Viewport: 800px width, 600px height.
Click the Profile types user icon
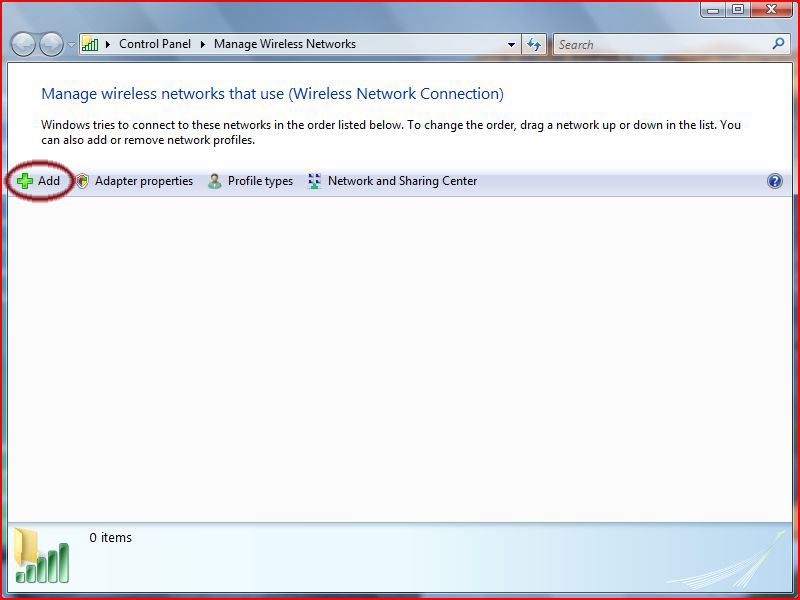point(215,181)
